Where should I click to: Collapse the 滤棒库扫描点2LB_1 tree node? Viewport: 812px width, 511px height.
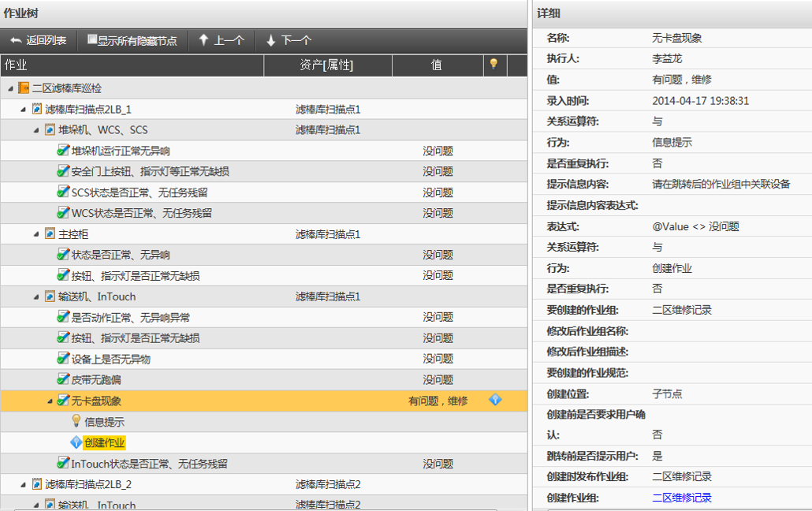(x=24, y=109)
